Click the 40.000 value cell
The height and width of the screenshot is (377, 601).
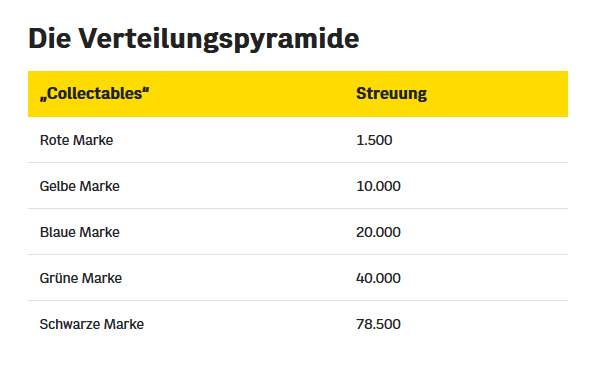click(378, 278)
